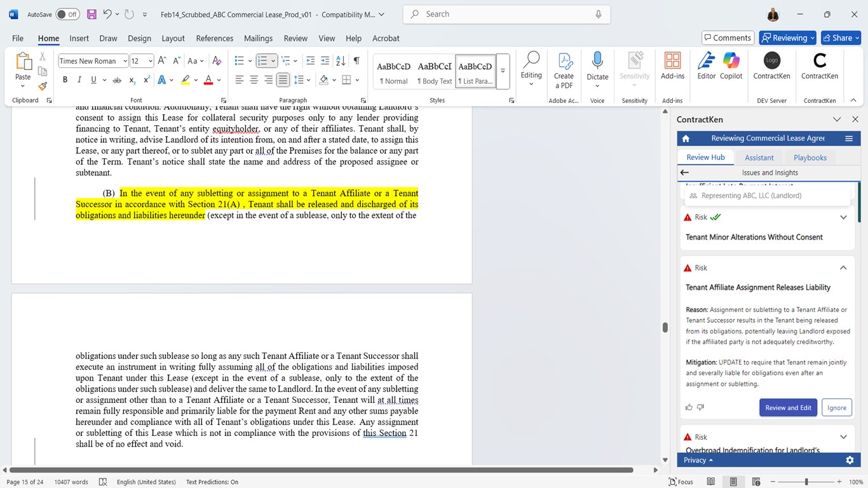Collapse the ribbon with the chevron
The image size is (868, 488).
click(x=853, y=100)
